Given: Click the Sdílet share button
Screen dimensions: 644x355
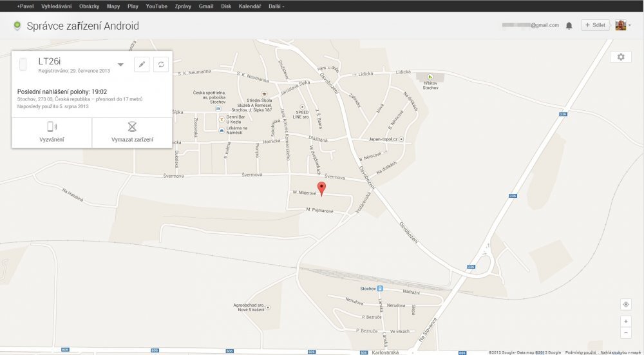Looking at the screenshot, I should (x=595, y=25).
